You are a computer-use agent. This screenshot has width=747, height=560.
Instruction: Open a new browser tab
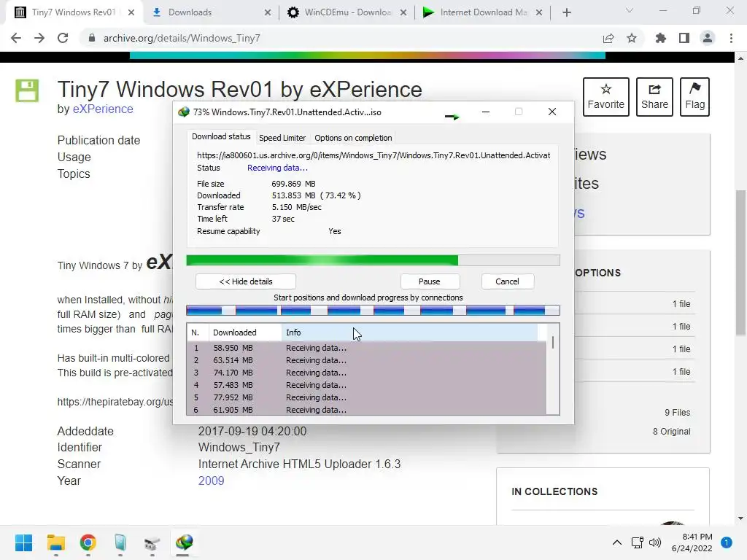(566, 12)
